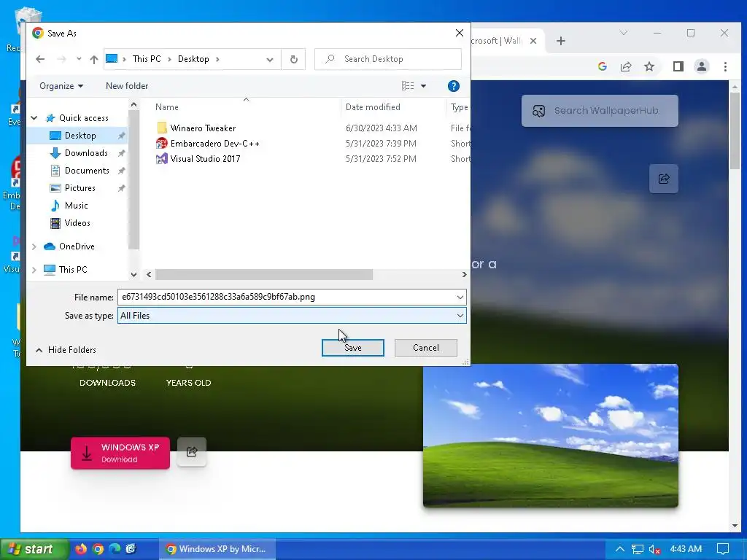Viewport: 747px width, 560px height.
Task: Click share icon next to Download button
Action: coord(192,452)
